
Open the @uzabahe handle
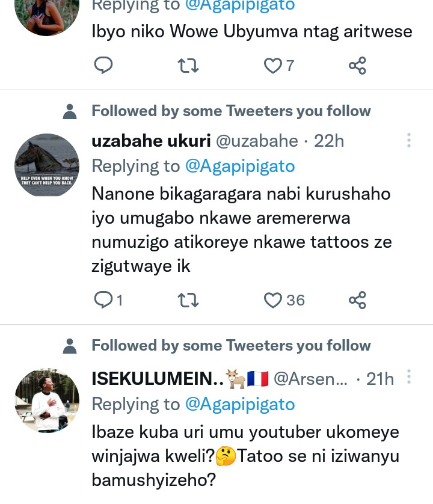pos(257,141)
